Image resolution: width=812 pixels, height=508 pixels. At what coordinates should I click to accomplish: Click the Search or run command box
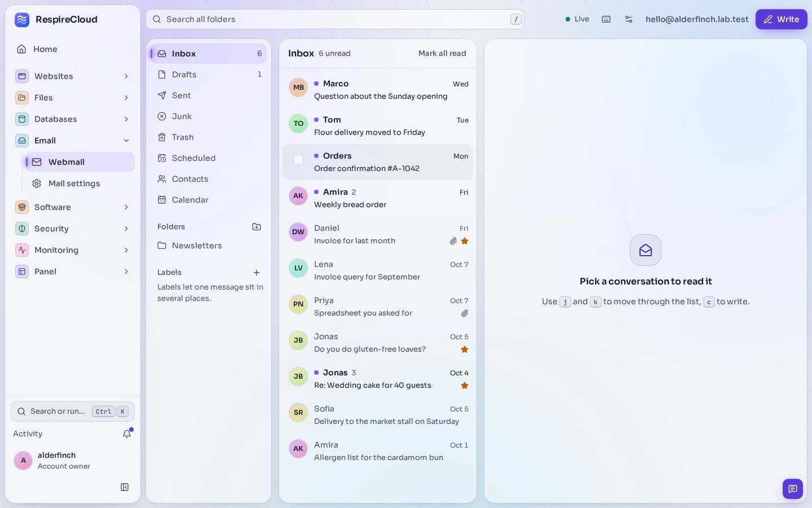(x=73, y=411)
